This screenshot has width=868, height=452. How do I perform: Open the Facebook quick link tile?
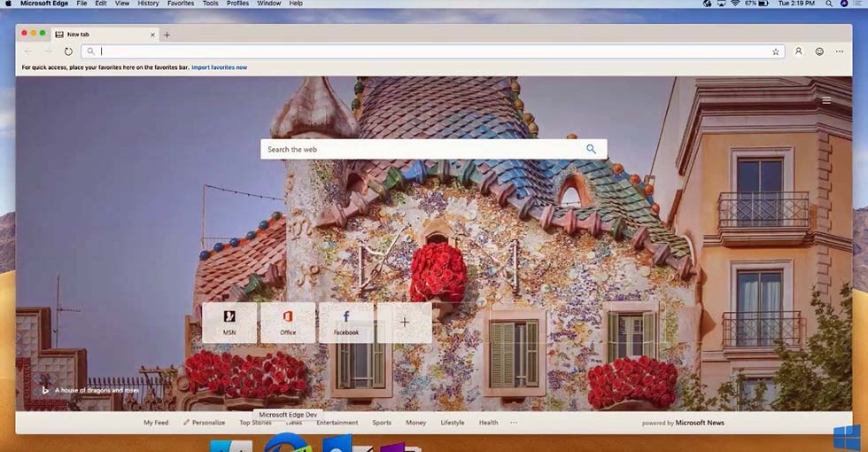click(346, 323)
